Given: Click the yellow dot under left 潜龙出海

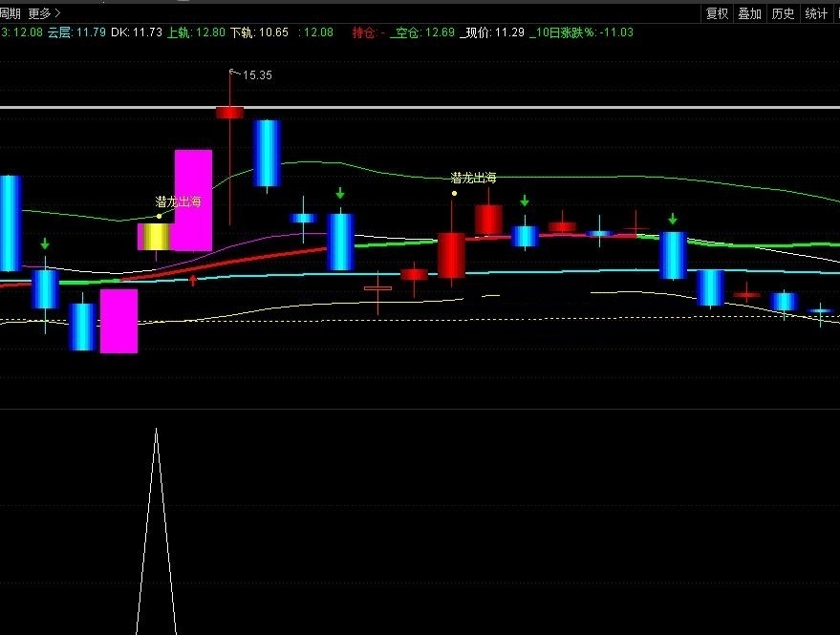Looking at the screenshot, I should pyautogui.click(x=159, y=217).
